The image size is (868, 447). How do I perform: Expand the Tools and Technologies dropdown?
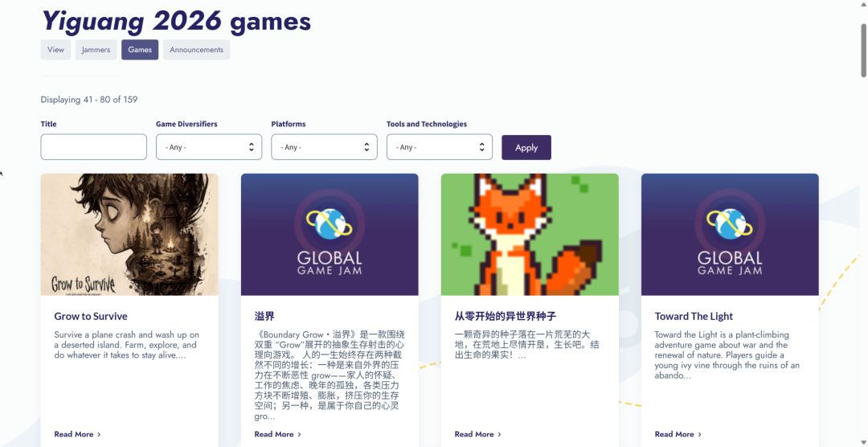point(440,147)
